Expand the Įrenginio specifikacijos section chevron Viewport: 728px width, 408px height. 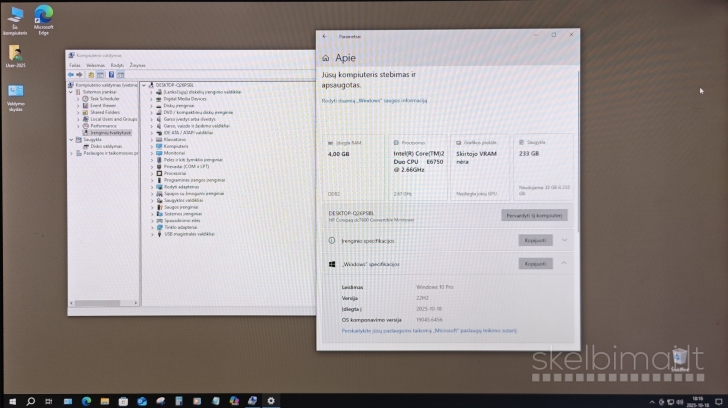click(566, 240)
